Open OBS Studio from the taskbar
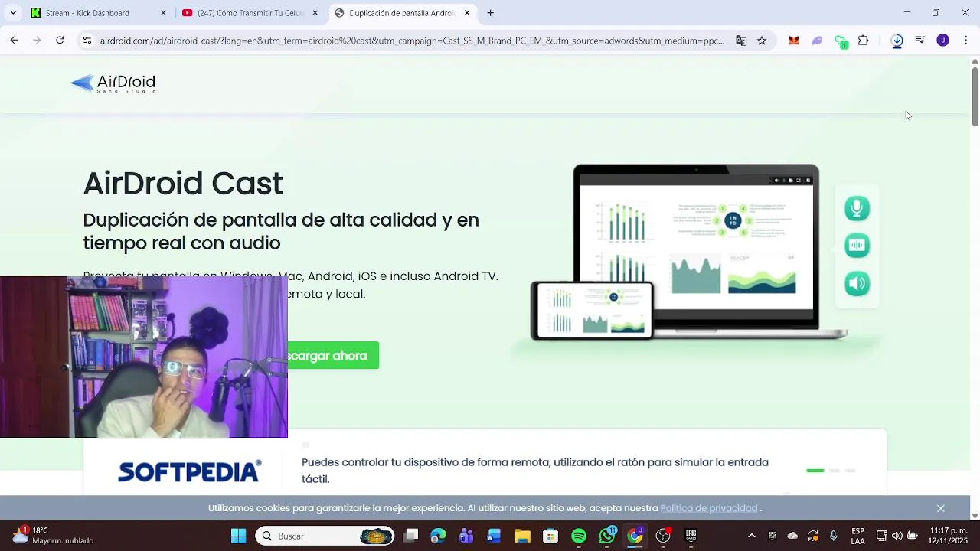 coord(663,536)
